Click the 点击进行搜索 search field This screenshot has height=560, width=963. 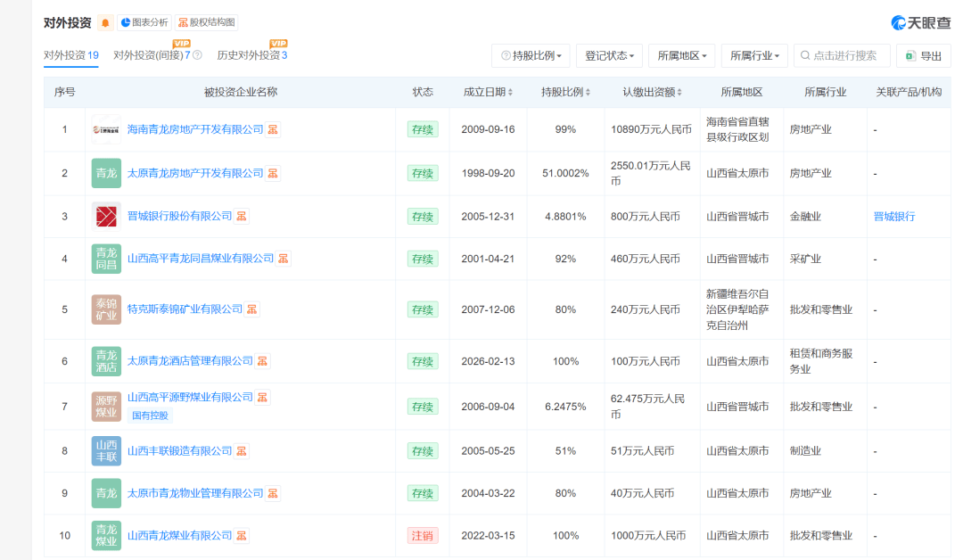click(x=842, y=55)
